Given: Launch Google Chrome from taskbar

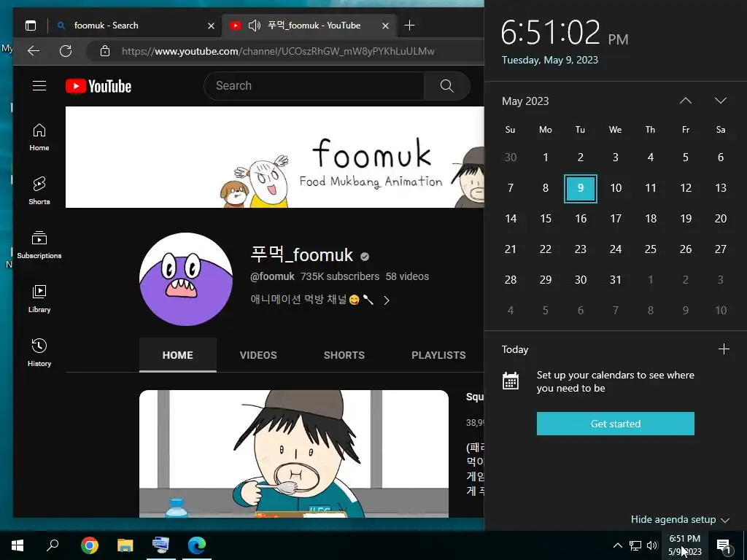Looking at the screenshot, I should (90, 545).
